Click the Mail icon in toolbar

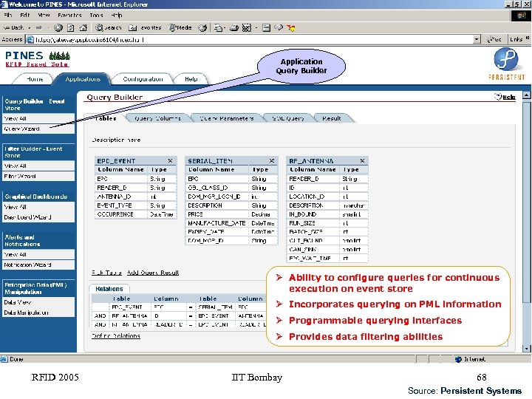[218, 28]
